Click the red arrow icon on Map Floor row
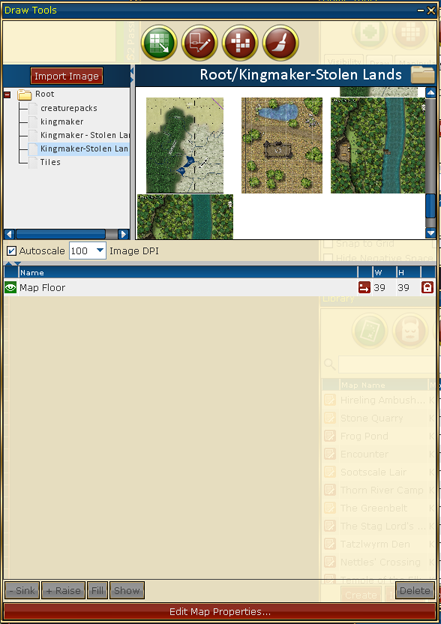441x624 pixels. tap(364, 287)
